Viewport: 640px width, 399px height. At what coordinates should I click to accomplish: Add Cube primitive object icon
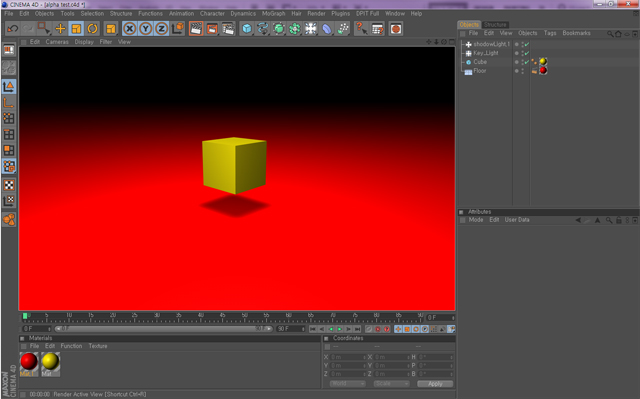click(247, 29)
